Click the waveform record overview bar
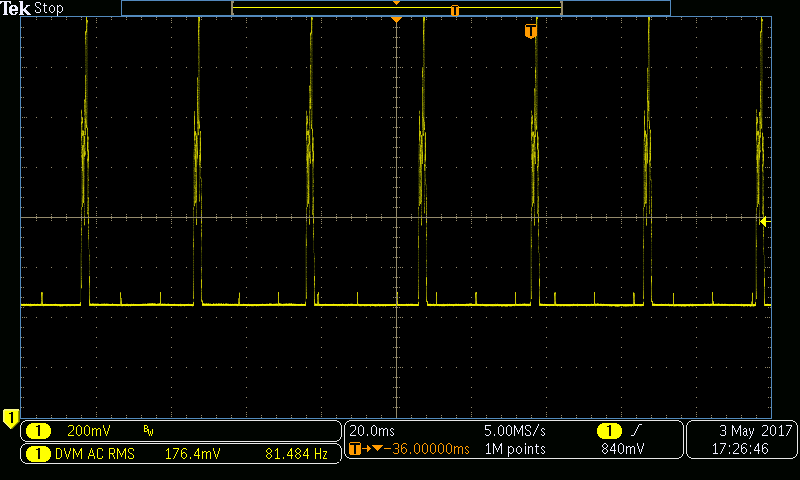The width and height of the screenshot is (800, 480). [x=396, y=8]
